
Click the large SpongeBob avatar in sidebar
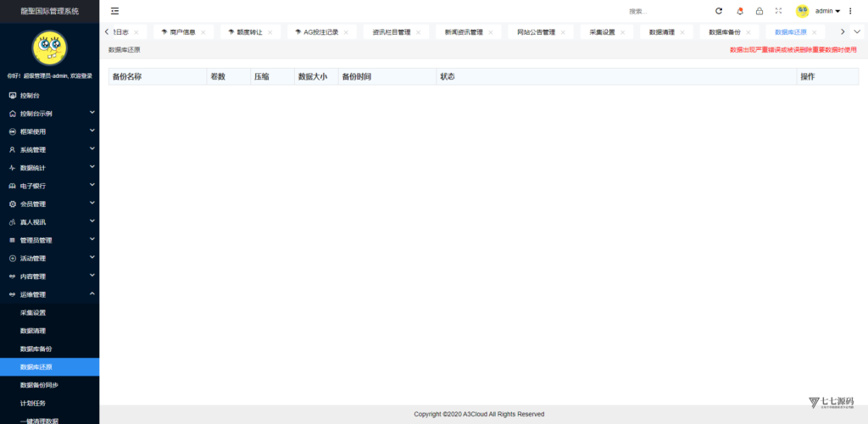[50, 48]
